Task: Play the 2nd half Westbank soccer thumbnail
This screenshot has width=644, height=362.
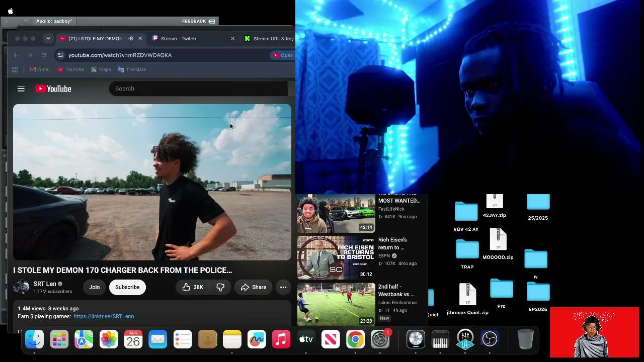Action: coord(336,304)
